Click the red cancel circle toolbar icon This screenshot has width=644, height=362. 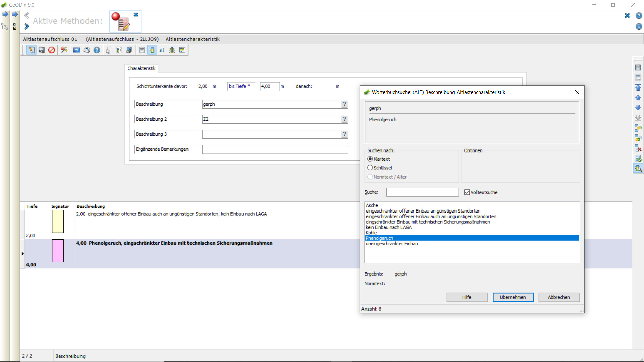[x=51, y=50]
